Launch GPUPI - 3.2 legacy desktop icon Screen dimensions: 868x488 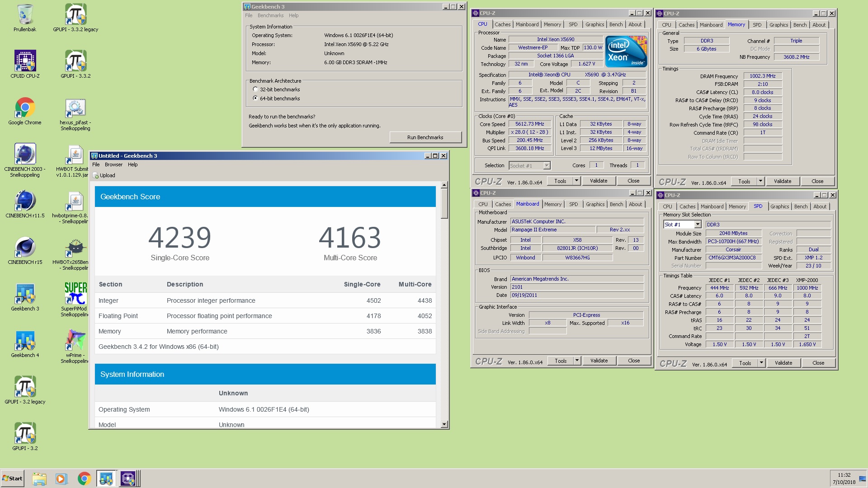25,390
